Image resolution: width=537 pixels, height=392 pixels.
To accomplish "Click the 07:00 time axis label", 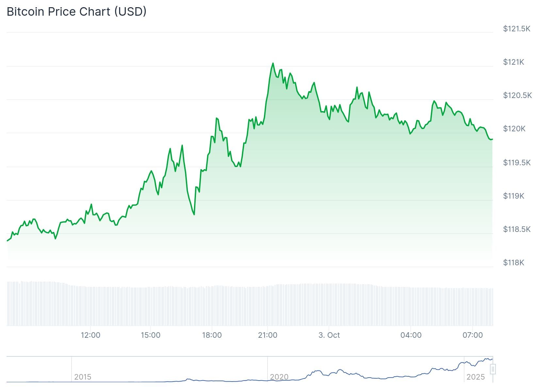I will pos(473,335).
